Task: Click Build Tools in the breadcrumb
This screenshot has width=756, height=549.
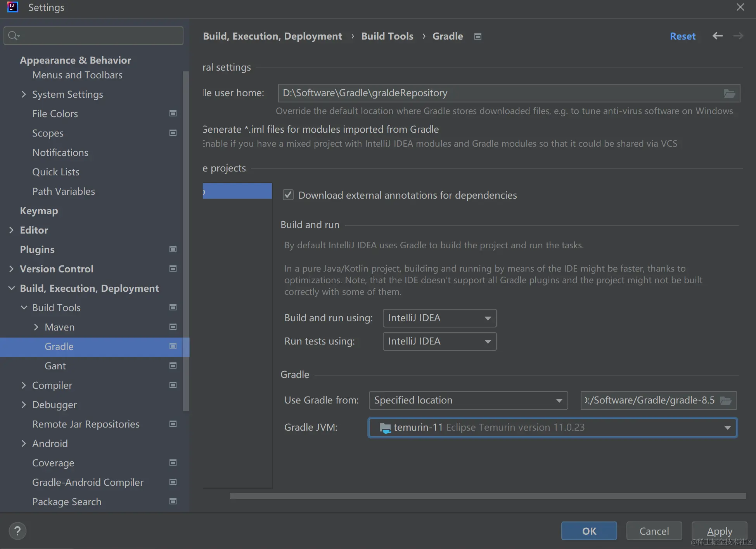Action: pyautogui.click(x=387, y=36)
